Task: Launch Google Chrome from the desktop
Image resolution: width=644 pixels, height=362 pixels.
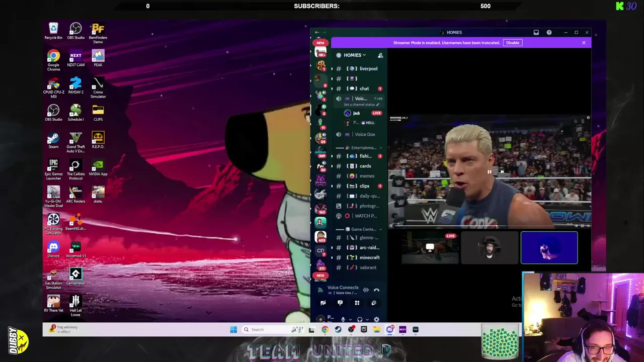Action: coord(53,60)
